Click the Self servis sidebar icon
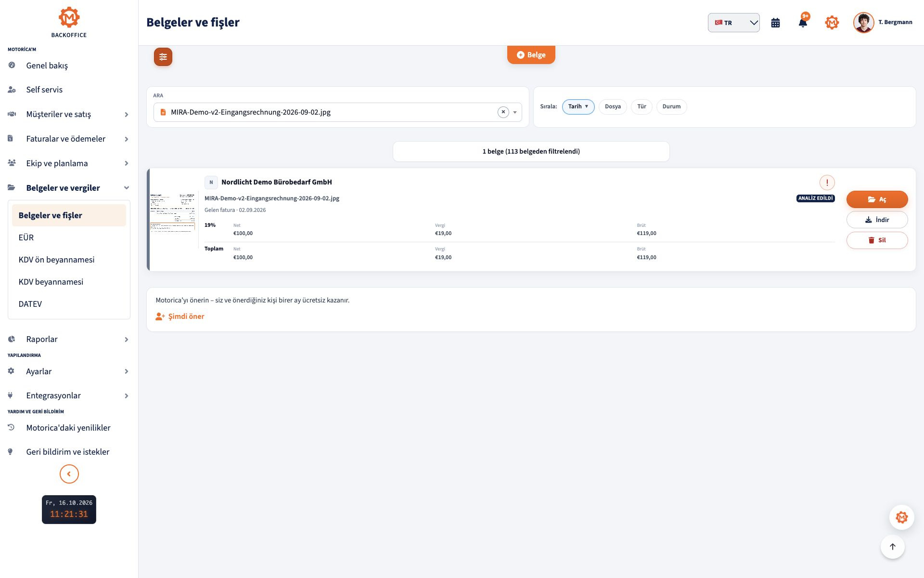The image size is (924, 578). [x=12, y=90]
